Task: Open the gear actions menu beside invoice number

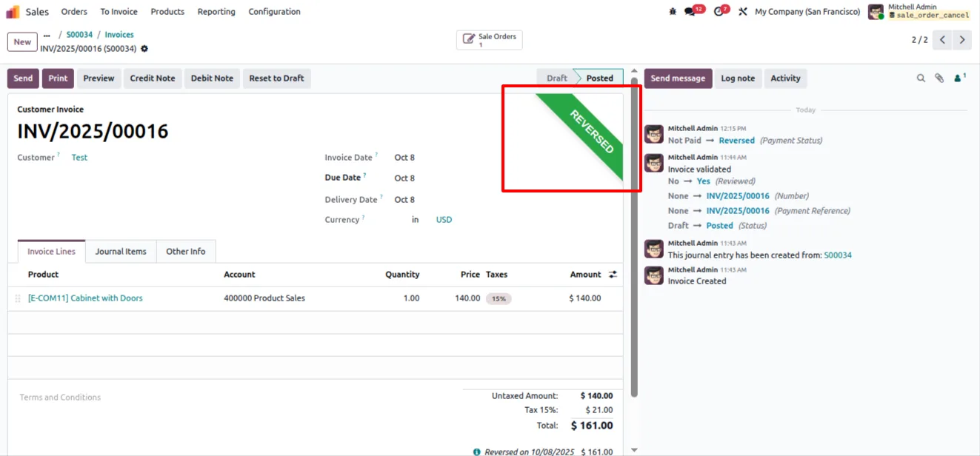Action: click(x=144, y=49)
